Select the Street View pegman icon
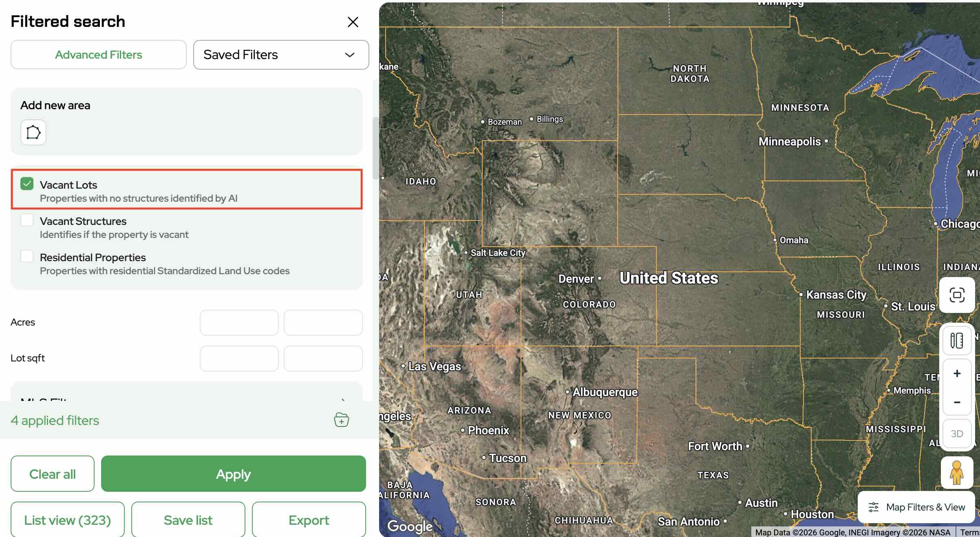The image size is (980, 537). [957, 473]
